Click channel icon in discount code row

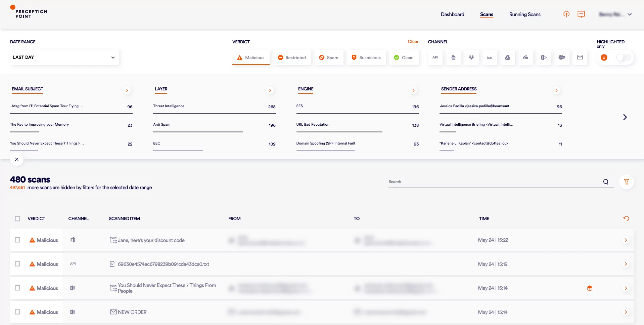point(73,240)
